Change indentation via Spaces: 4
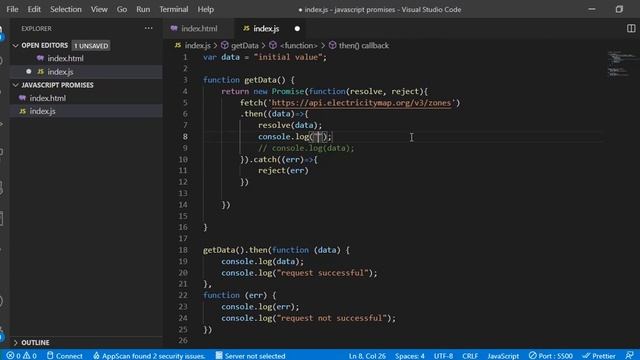The width and height of the screenshot is (640, 360). pos(409,356)
